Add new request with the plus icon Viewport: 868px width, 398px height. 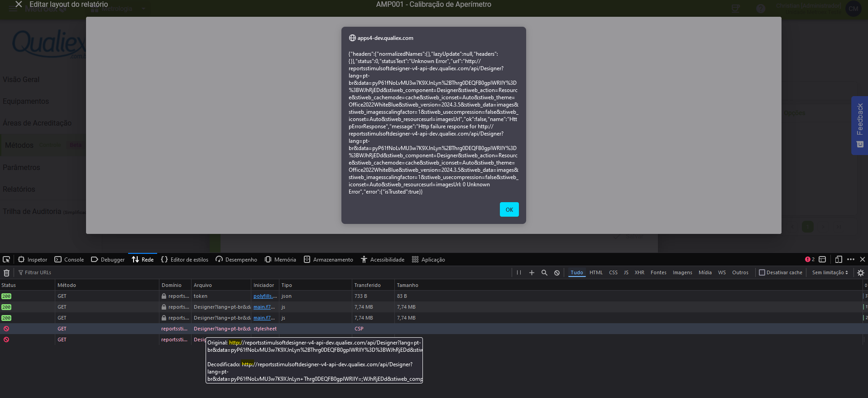532,272
